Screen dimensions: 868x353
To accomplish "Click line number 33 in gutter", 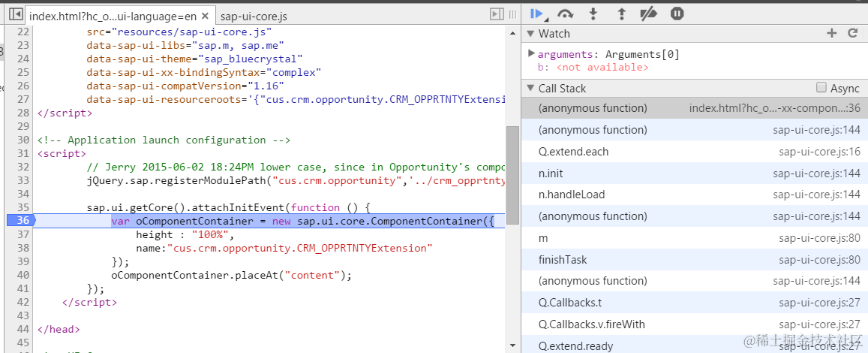I will (x=23, y=180).
